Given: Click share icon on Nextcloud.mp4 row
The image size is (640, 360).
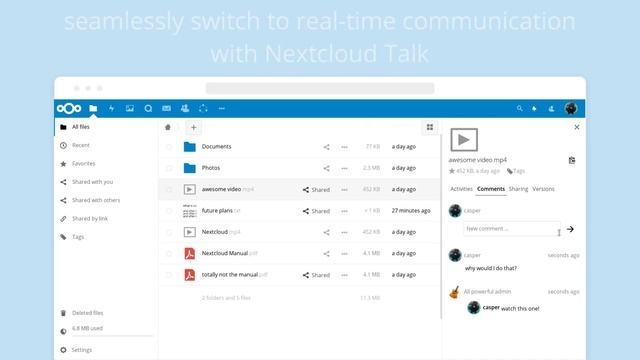Looking at the screenshot, I should 327,232.
